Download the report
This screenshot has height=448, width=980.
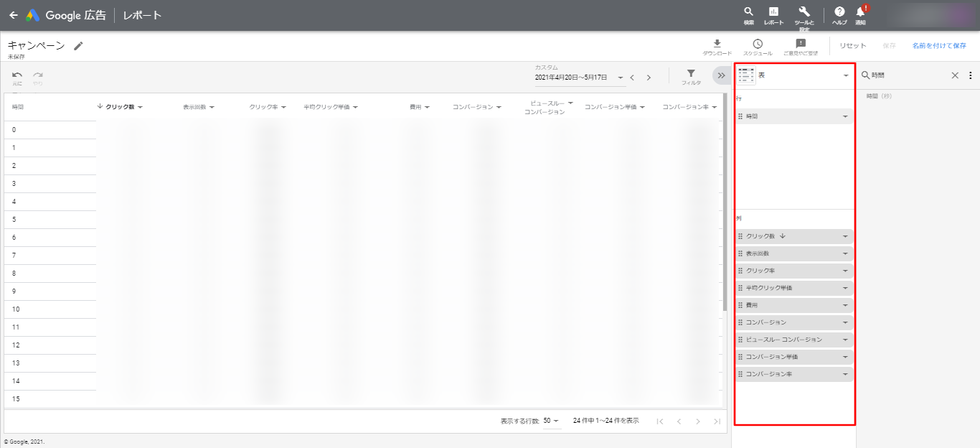(x=717, y=47)
